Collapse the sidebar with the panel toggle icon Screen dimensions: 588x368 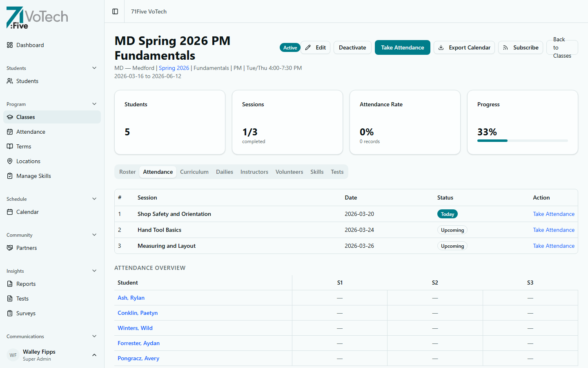[x=114, y=11]
